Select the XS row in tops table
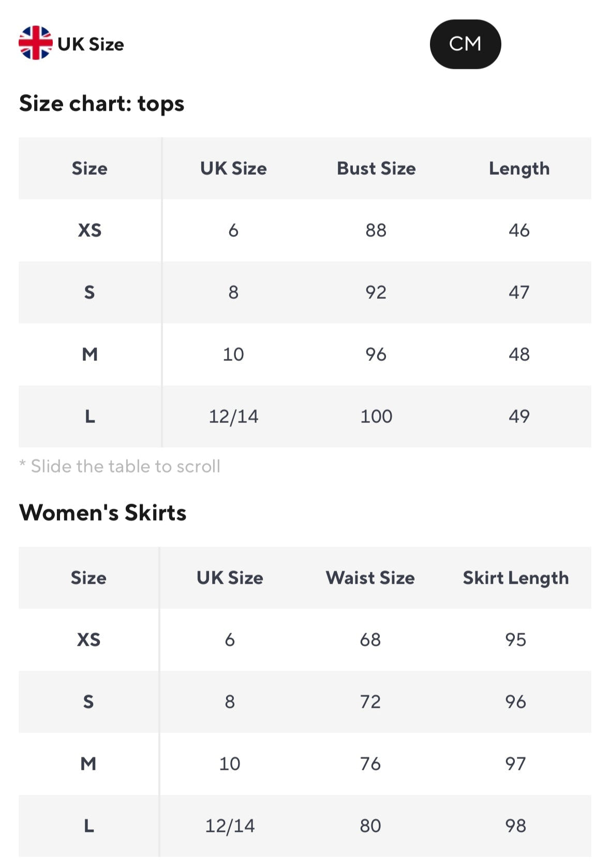 coord(90,231)
